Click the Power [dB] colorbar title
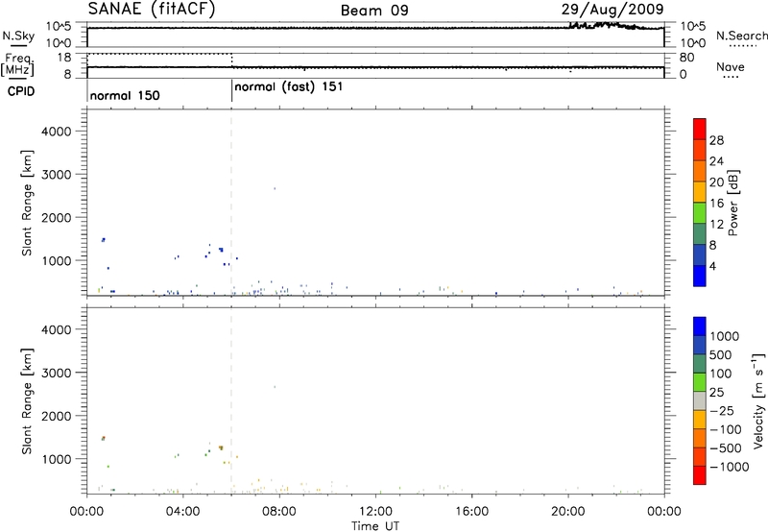The width and height of the screenshot is (768, 532). 732,203
